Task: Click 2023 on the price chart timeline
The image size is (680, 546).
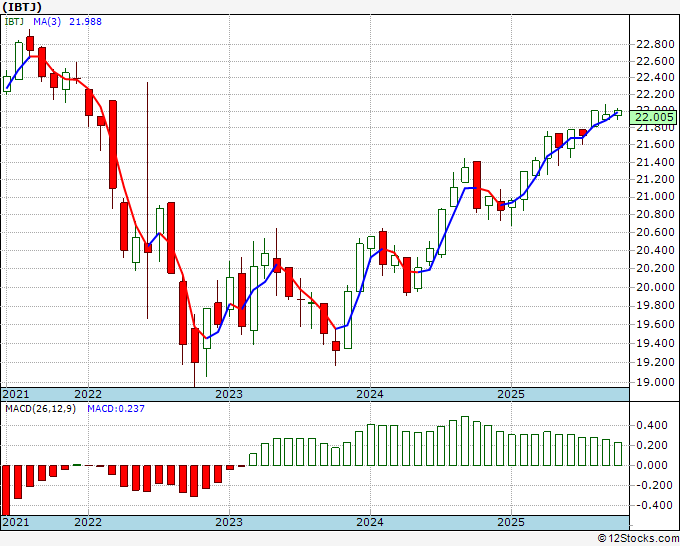Action: tap(229, 394)
